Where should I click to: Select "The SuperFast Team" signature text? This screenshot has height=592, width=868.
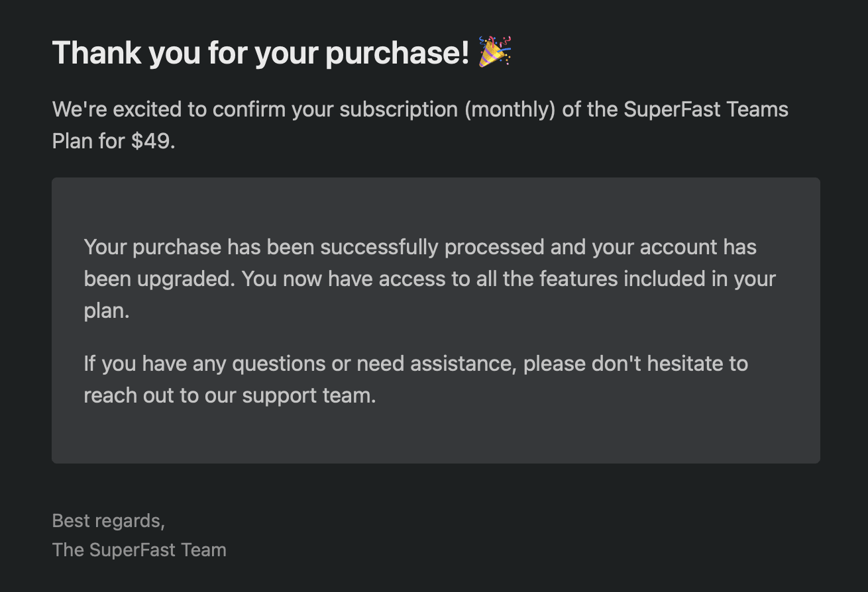coord(139,550)
